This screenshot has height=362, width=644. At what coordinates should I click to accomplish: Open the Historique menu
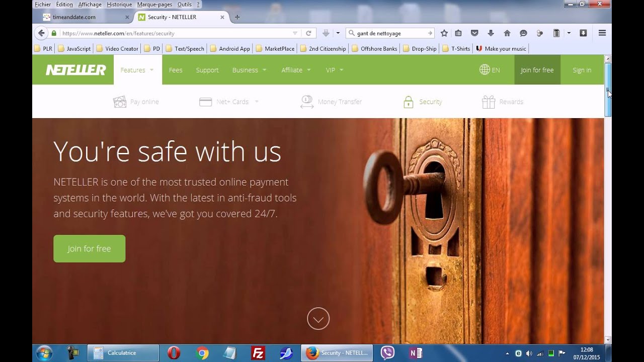click(x=119, y=5)
